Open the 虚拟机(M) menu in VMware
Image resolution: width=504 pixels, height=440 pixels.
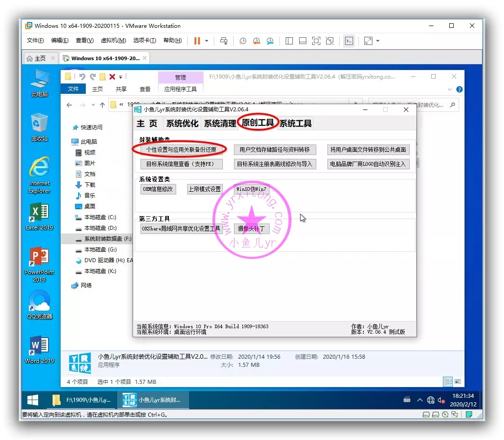tap(113, 41)
